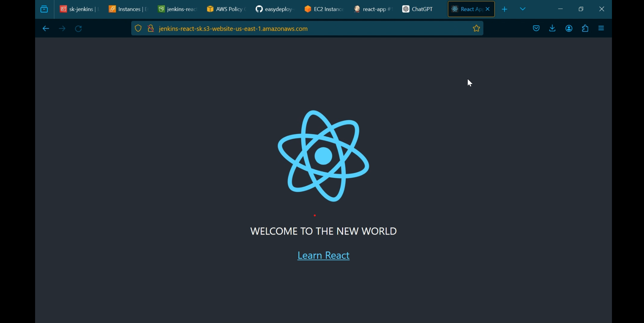
Task: Minimize the browser window
Action: pyautogui.click(x=561, y=9)
